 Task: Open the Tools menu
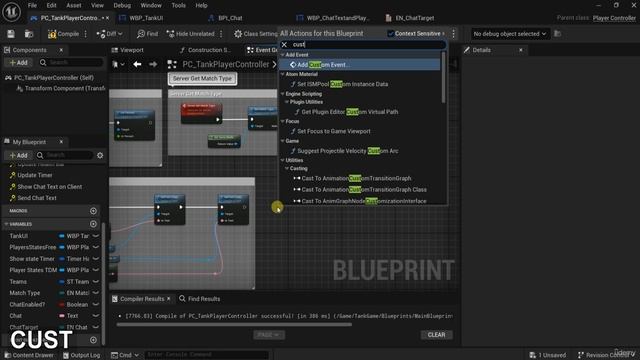pyautogui.click(x=178, y=5)
